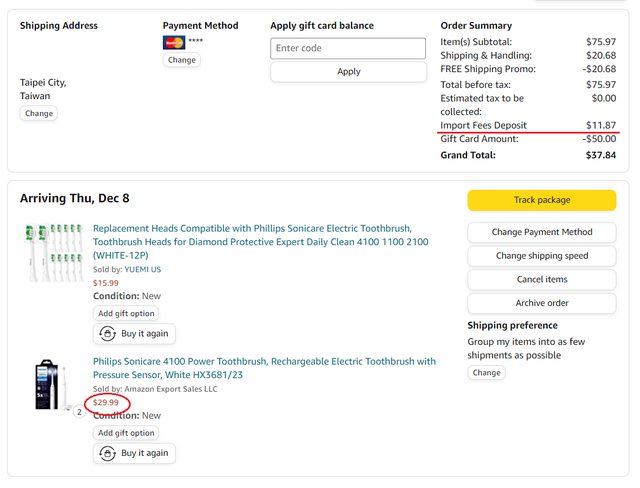Select Change shipping speed
The width and height of the screenshot is (640, 488).
click(541, 256)
